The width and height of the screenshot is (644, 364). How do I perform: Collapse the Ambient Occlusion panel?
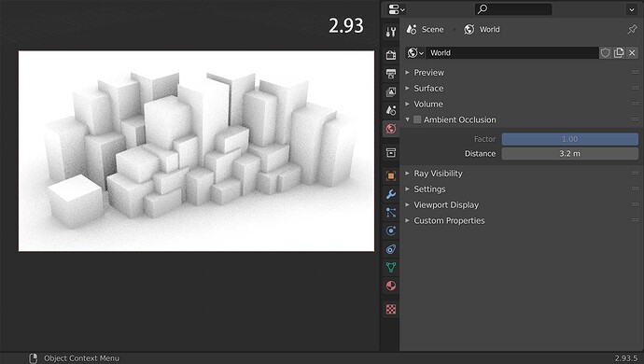click(408, 119)
